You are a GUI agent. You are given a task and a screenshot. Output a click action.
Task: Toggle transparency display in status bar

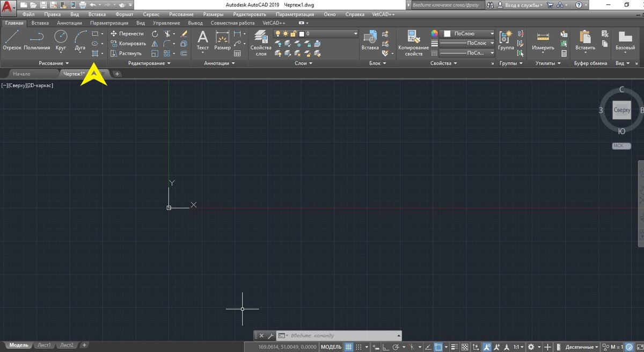[x=465, y=347]
